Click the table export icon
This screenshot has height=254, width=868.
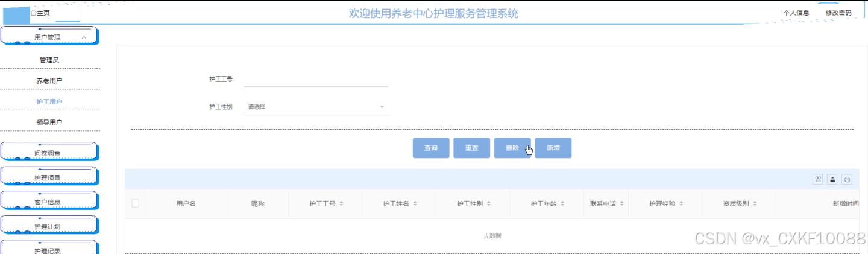832,179
